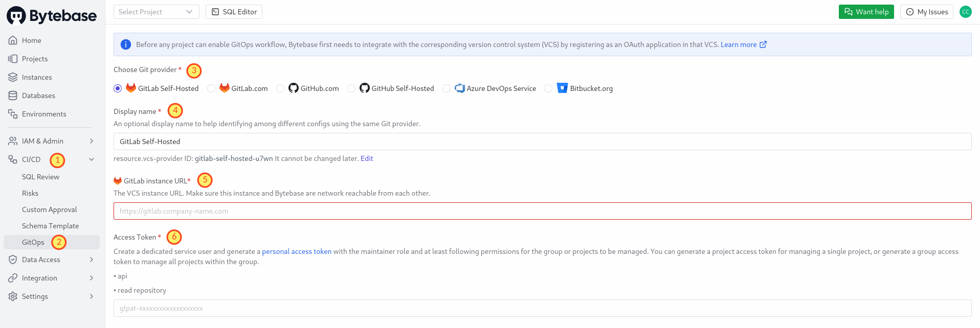Click the Settings gear icon
980x328 pixels.
[13, 296]
